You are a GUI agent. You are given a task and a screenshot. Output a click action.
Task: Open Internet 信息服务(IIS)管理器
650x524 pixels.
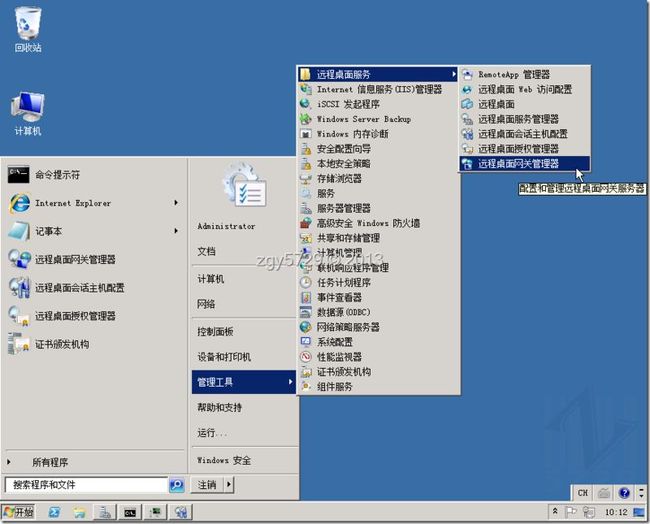click(x=378, y=89)
